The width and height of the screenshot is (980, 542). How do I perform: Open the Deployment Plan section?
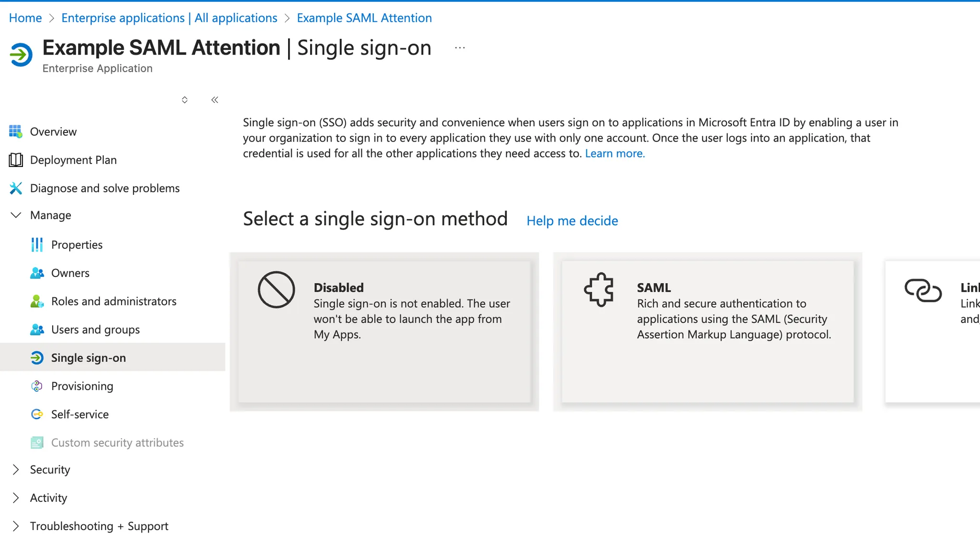74,160
